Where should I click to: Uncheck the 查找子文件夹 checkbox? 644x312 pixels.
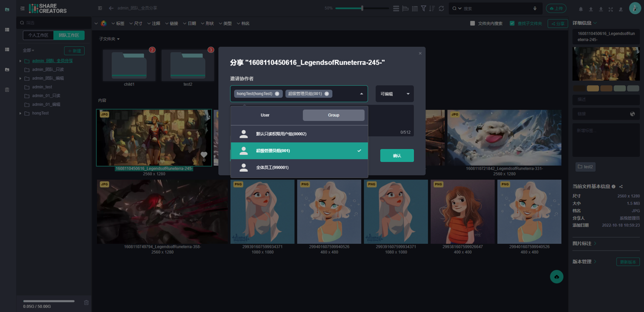[512, 23]
